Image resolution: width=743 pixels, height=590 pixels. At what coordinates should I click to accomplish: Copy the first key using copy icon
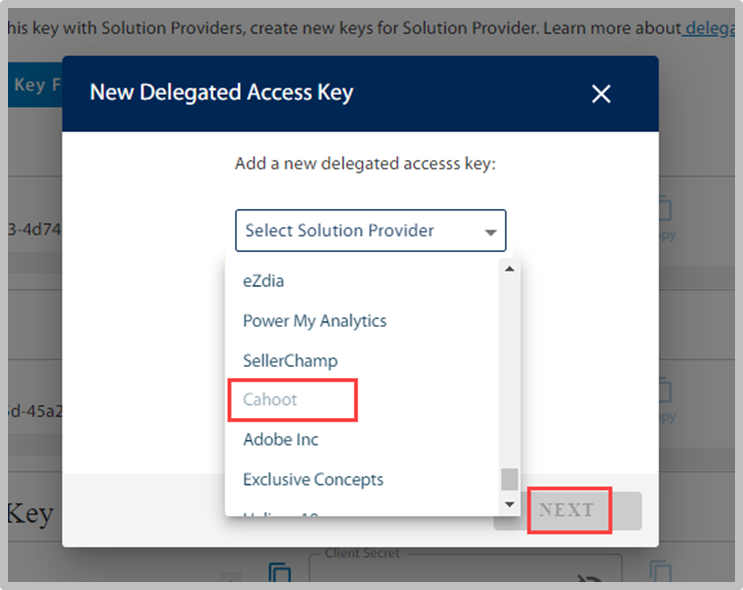pos(665,208)
